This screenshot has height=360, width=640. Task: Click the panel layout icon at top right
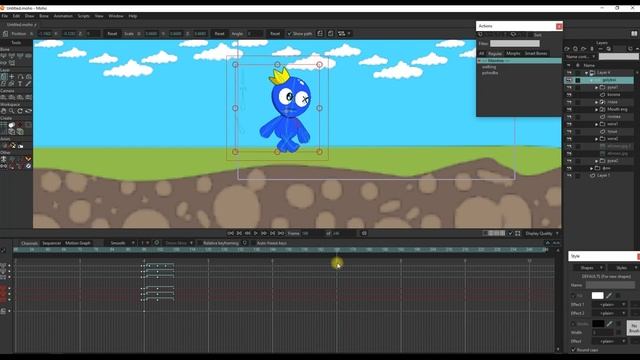[x=634, y=33]
